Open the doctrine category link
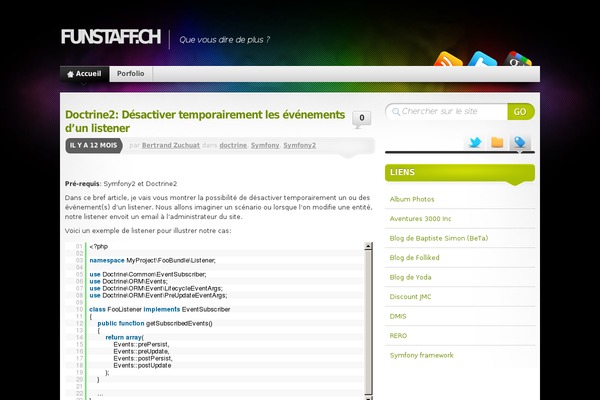 pos(233,145)
